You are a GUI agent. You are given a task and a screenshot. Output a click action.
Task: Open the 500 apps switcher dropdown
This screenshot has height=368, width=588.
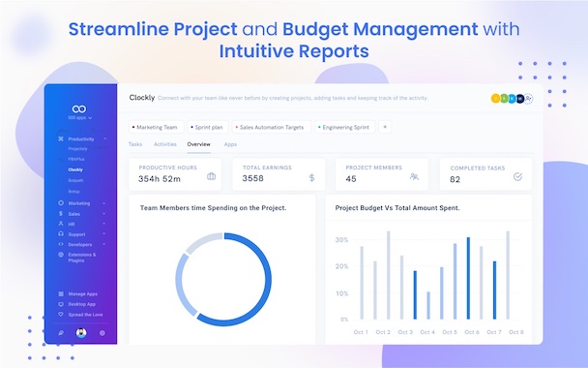click(79, 118)
